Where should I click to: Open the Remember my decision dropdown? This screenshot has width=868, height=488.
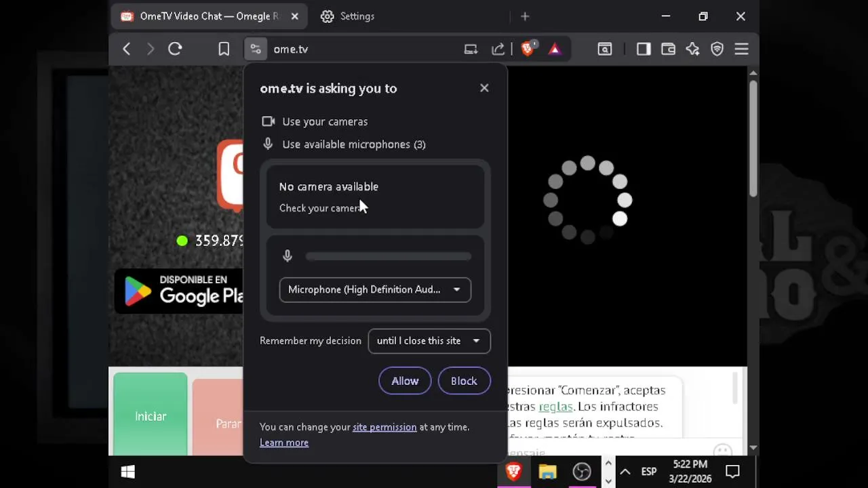(x=429, y=341)
